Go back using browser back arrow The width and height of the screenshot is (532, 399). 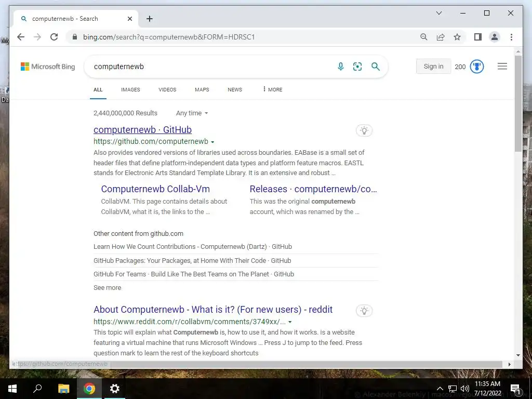click(21, 37)
